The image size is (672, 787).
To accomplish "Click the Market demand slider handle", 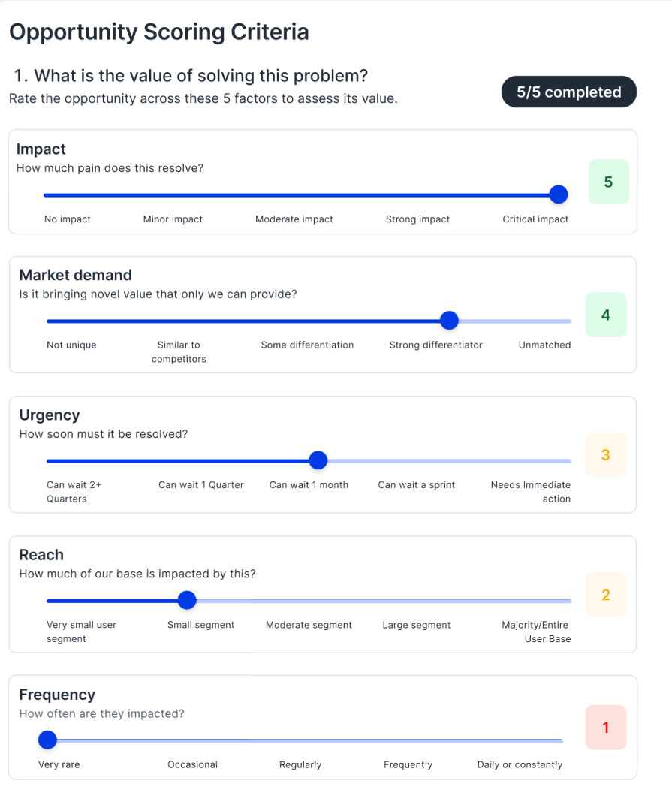I will click(449, 321).
